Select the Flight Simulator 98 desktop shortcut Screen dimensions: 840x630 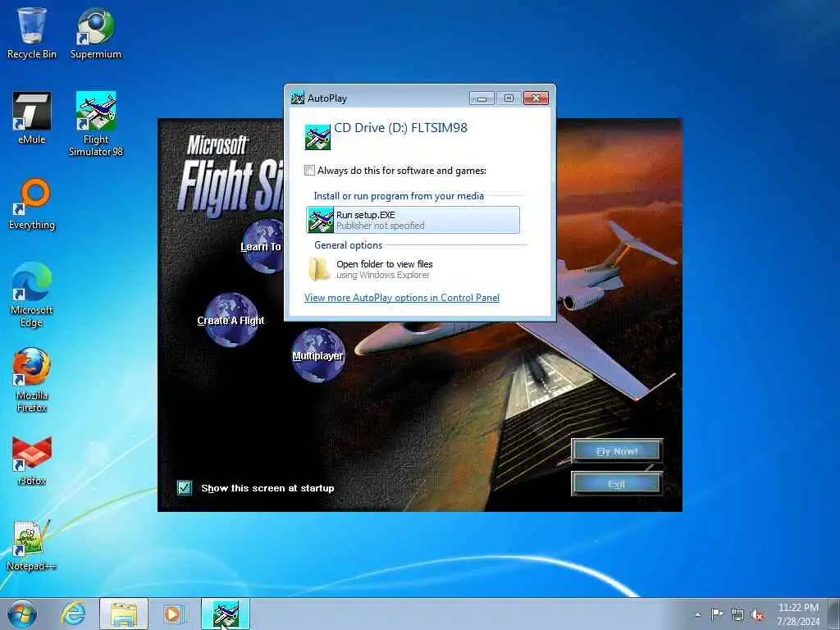point(96,125)
